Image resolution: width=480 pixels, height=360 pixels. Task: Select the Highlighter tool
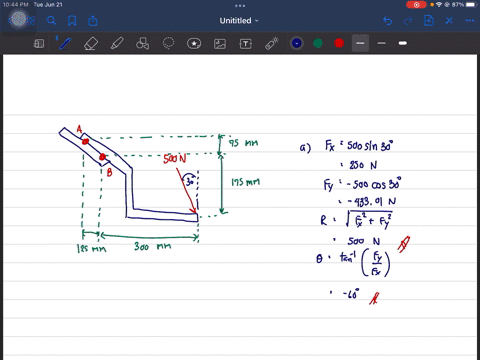[x=117, y=43]
